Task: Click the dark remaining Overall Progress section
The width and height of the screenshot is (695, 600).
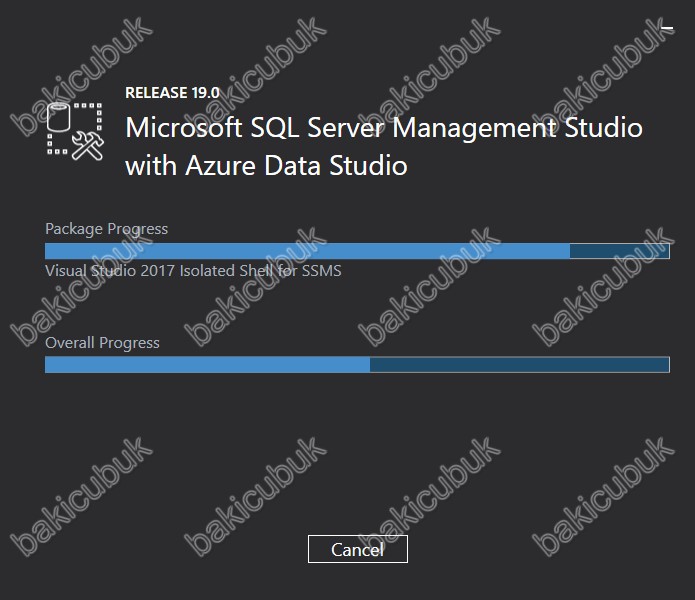Action: pyautogui.click(x=519, y=365)
